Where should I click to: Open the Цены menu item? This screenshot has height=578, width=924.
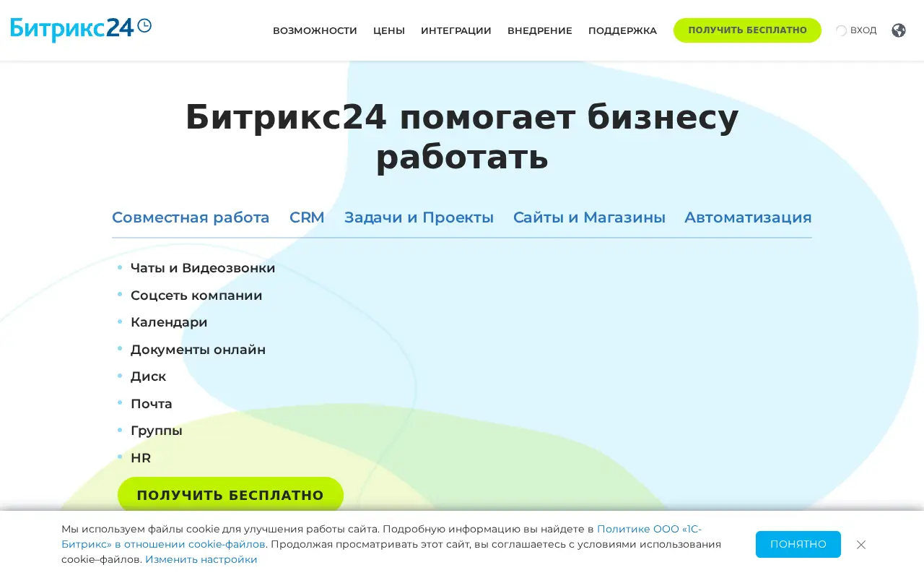[x=389, y=30]
